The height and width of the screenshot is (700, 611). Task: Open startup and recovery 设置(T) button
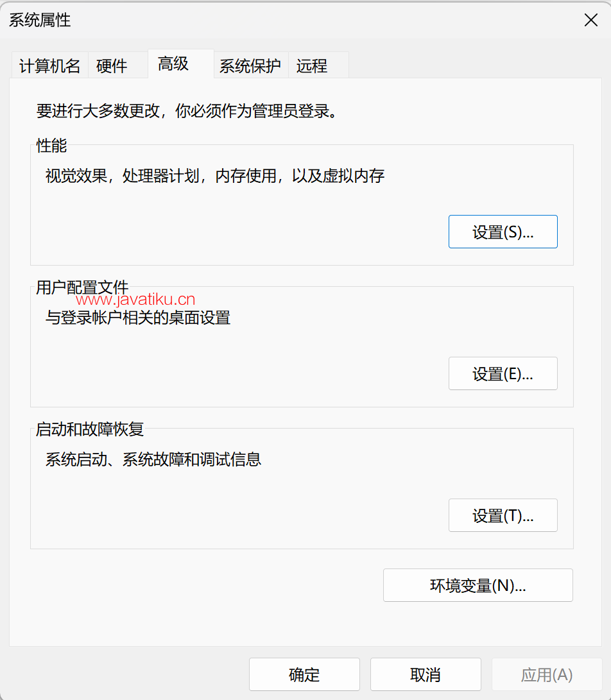(503, 516)
